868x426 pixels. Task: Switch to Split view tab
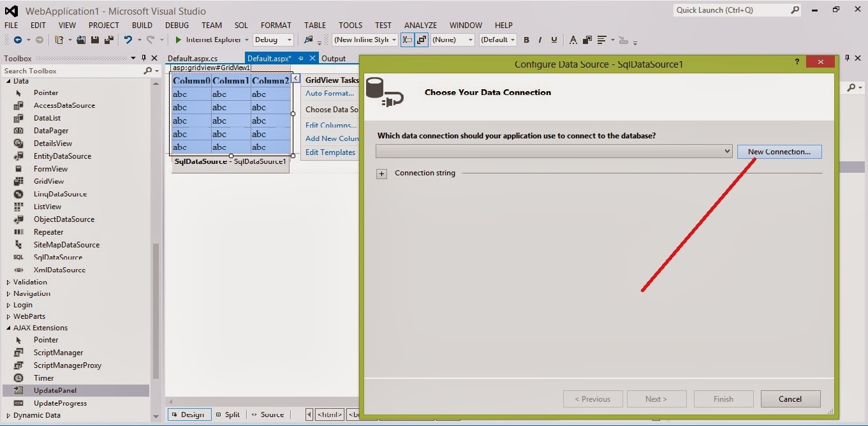pos(228,415)
